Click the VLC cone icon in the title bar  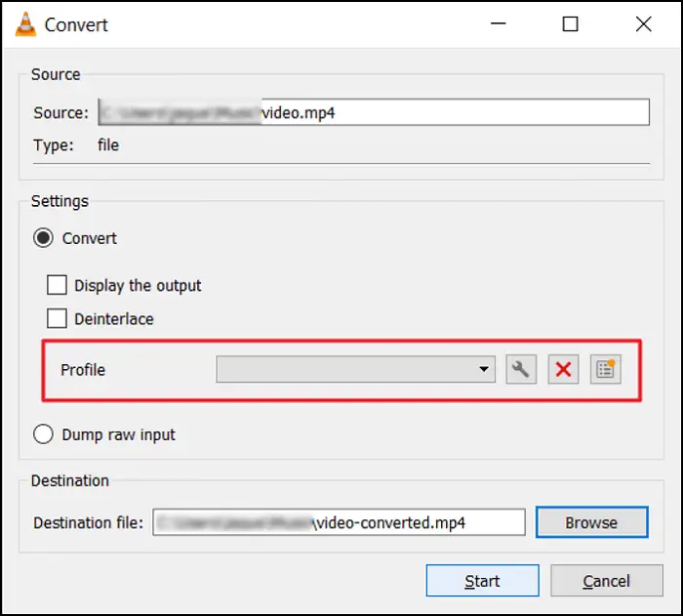(22, 24)
